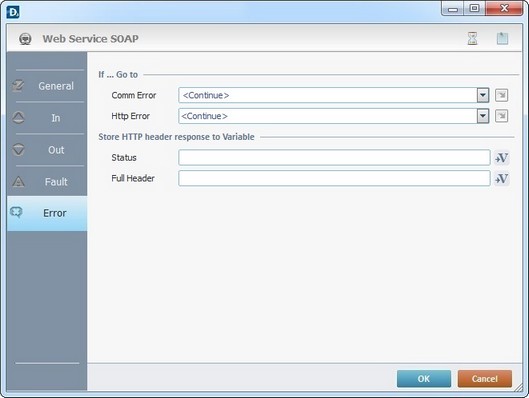Click the Http Error combo box field
529x398 pixels.
tap(334, 116)
